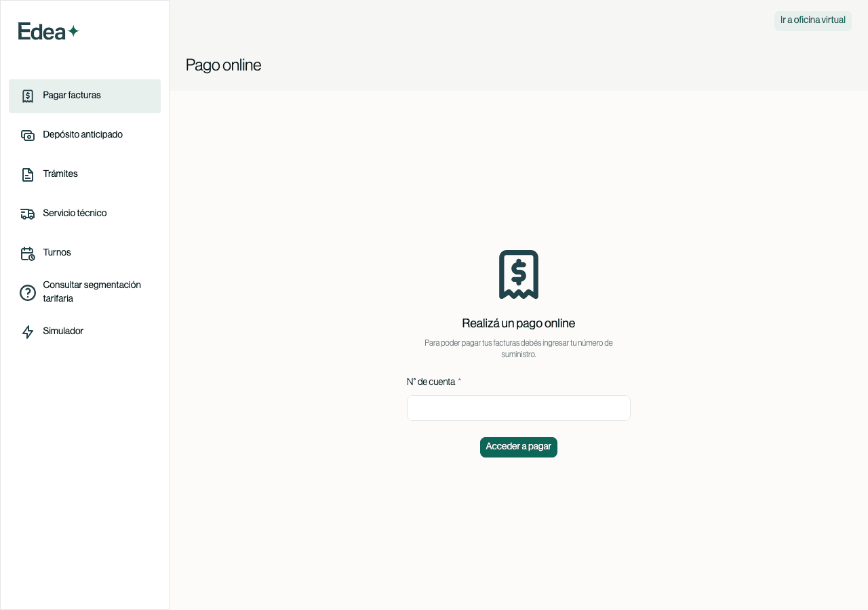This screenshot has height=610, width=868.
Task: Click the Edea logo
Action: pyautogui.click(x=49, y=31)
